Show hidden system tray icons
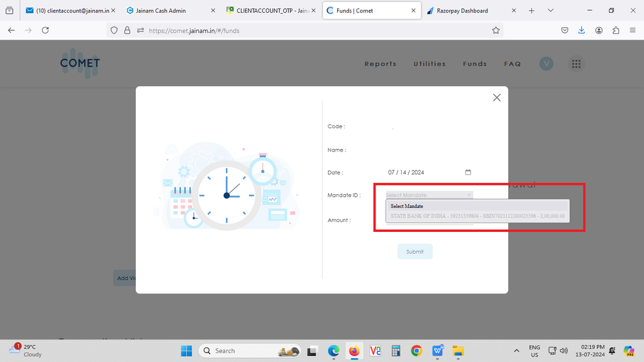644x362 pixels. 516,351
